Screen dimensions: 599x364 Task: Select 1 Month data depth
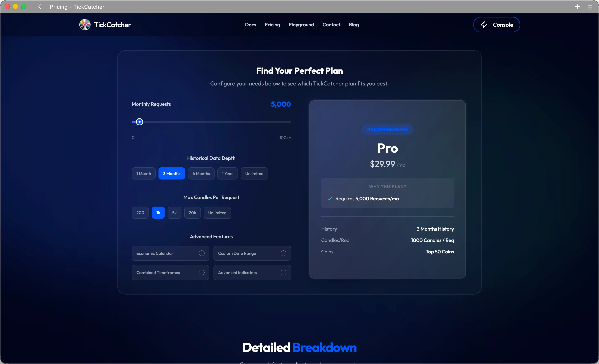144,173
